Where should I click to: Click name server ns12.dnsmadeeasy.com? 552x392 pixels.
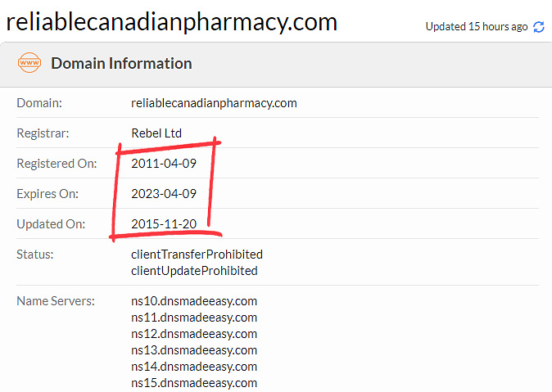click(194, 334)
